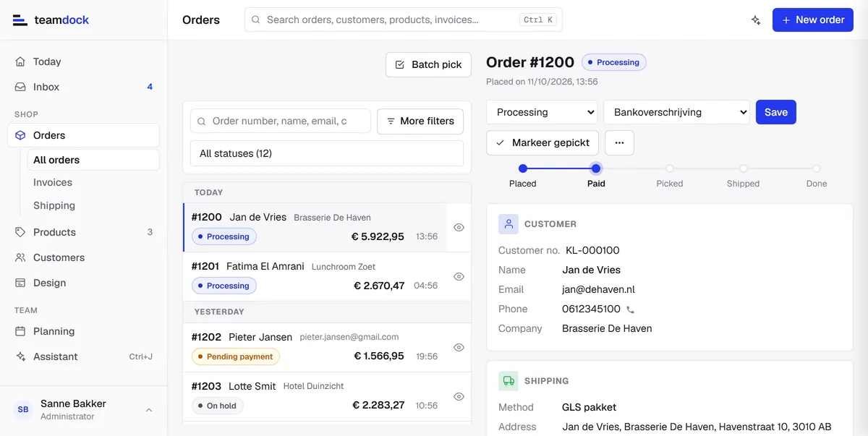Click the AI sparkle icon in header

[x=756, y=20]
